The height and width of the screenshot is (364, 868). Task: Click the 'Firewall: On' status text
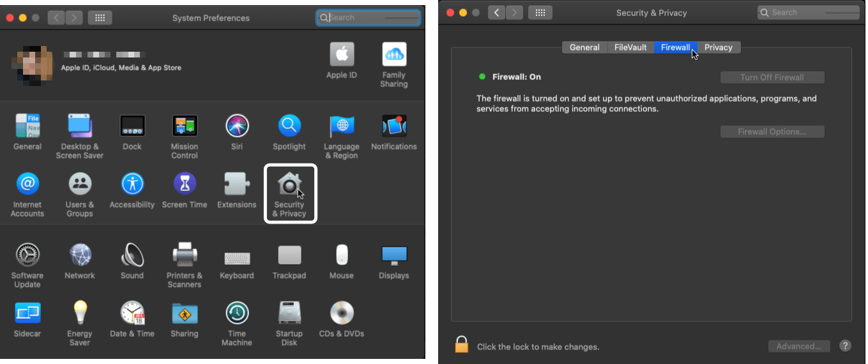[x=517, y=77]
